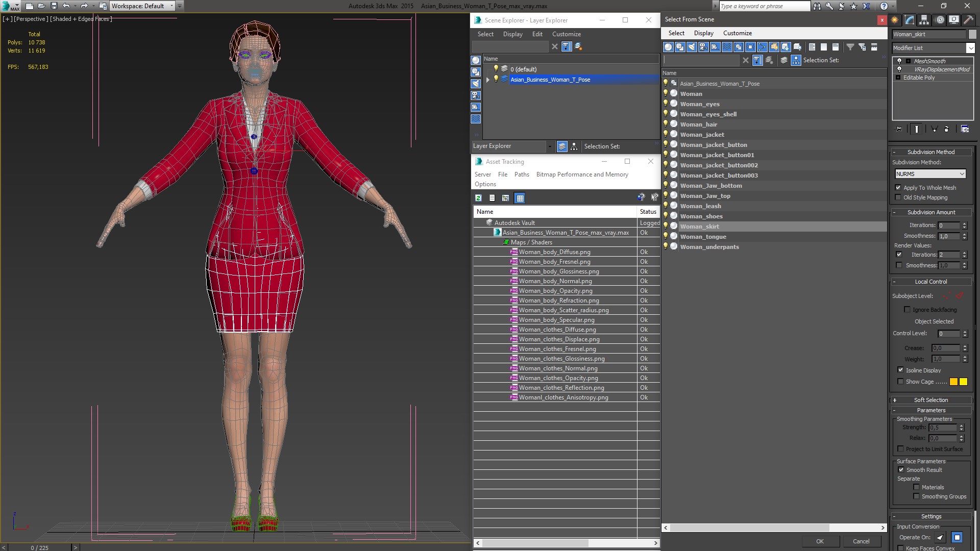980x551 pixels.
Task: Expand Soft Selection rollout
Action: click(x=931, y=400)
